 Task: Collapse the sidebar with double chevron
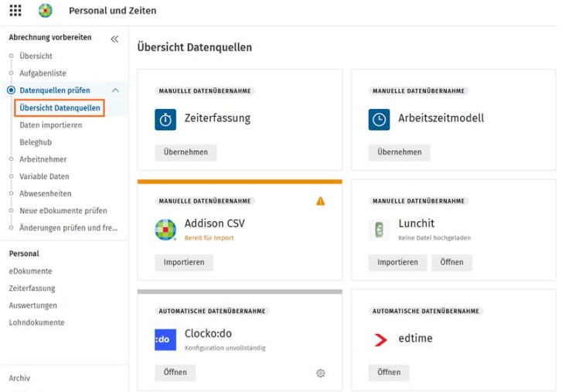click(x=114, y=39)
